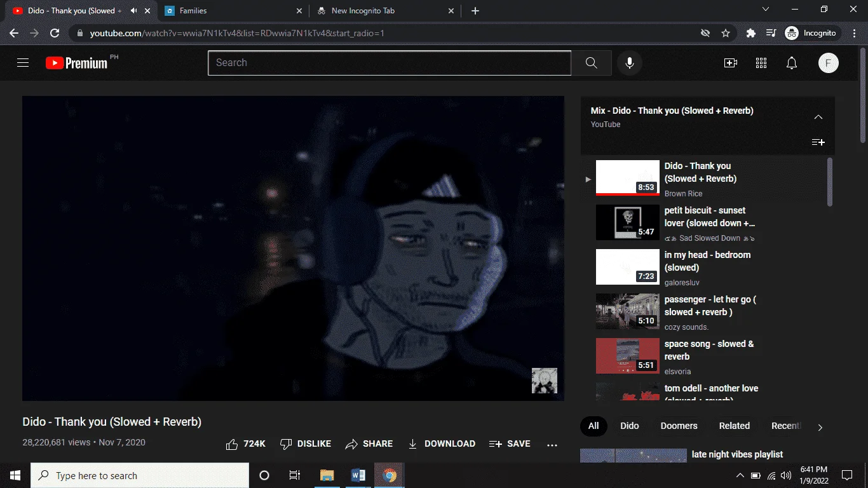Switch to the Families tab

pos(233,11)
